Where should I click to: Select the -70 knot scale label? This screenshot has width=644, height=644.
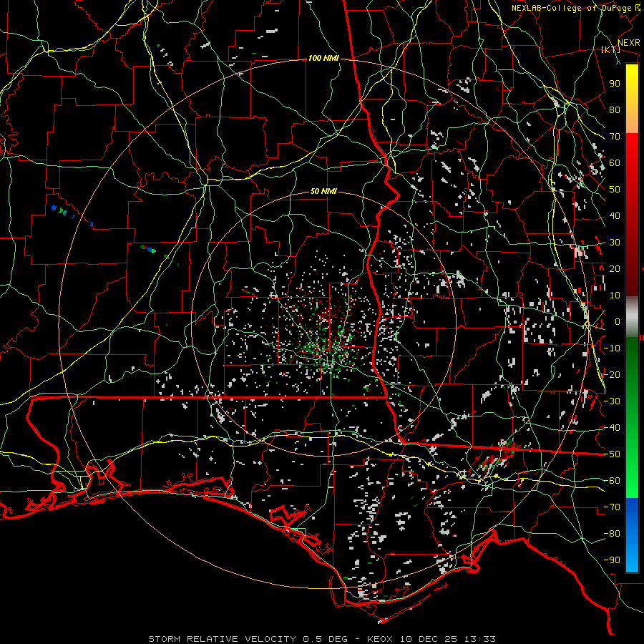pos(612,507)
